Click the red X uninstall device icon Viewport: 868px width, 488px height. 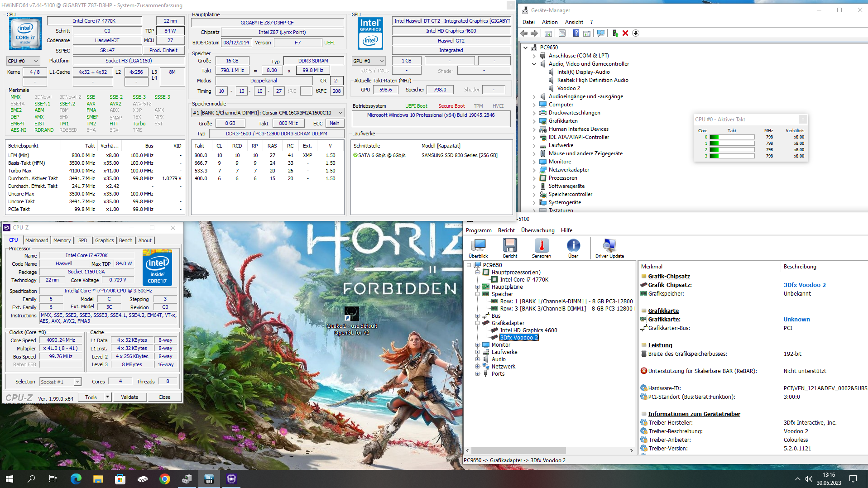625,33
